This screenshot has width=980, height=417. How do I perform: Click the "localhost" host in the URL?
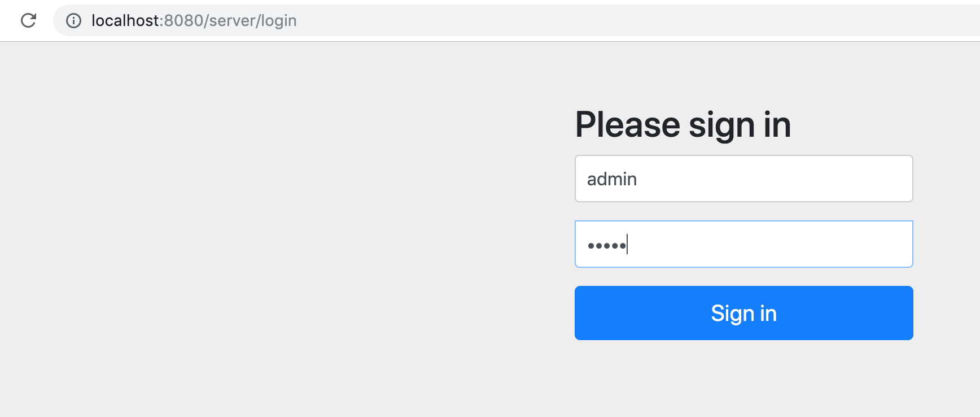(x=125, y=21)
